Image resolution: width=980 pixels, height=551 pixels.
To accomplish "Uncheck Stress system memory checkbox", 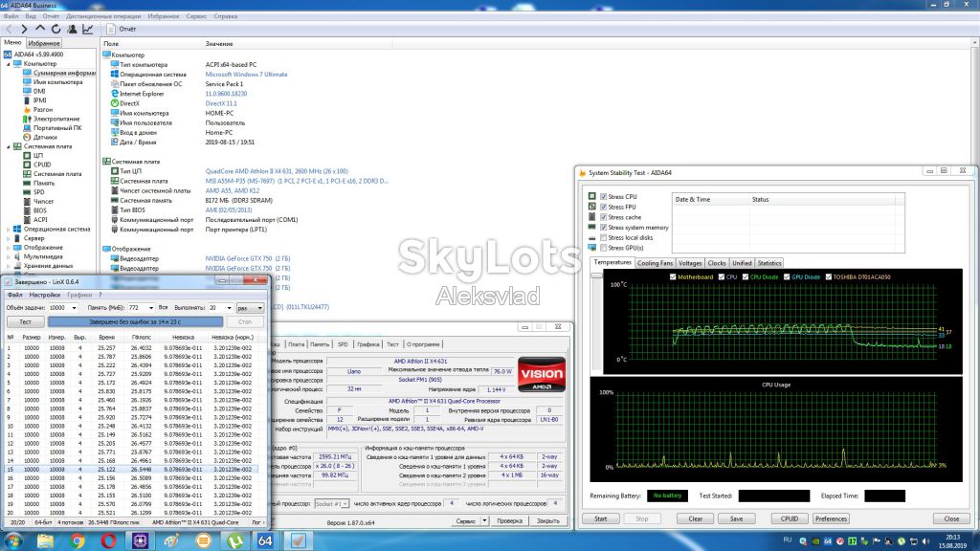I will pyautogui.click(x=603, y=228).
